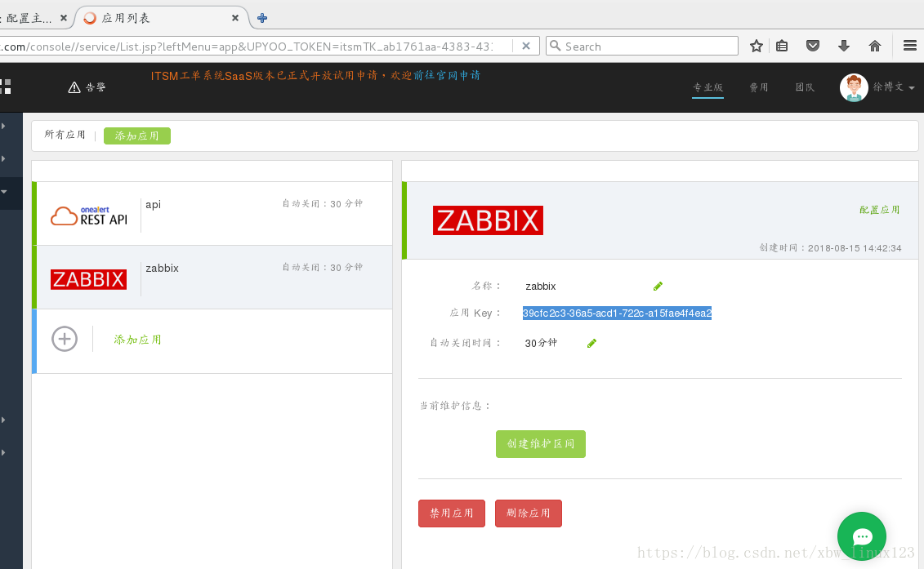The height and width of the screenshot is (569, 924).
Task: Expand the first left sidebar arrow
Action: tap(3, 126)
